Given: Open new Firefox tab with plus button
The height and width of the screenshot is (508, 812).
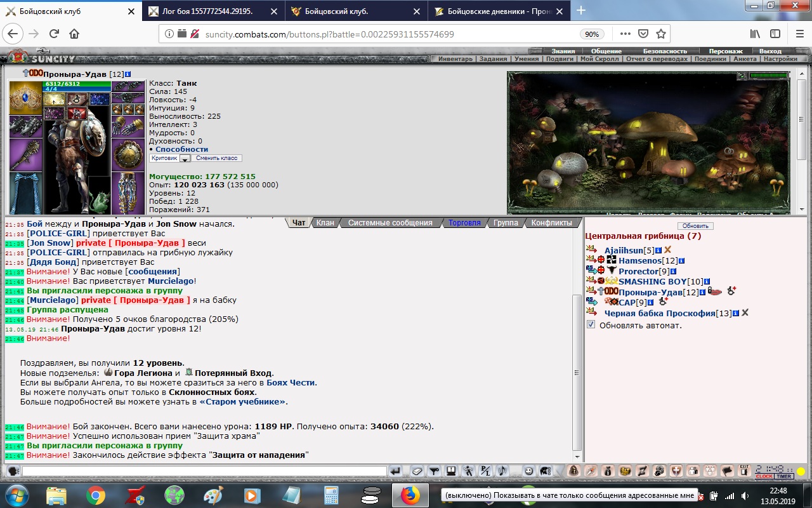Looking at the screenshot, I should pyautogui.click(x=581, y=11).
